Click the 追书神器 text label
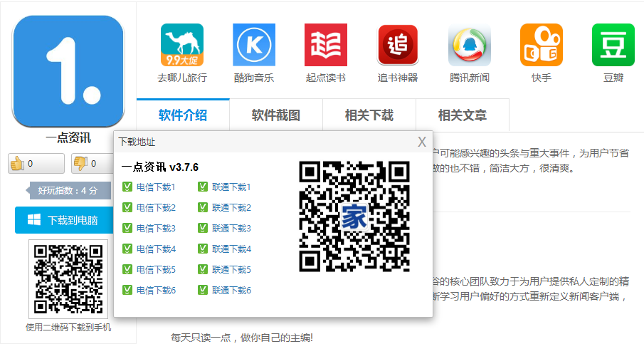 tap(398, 78)
